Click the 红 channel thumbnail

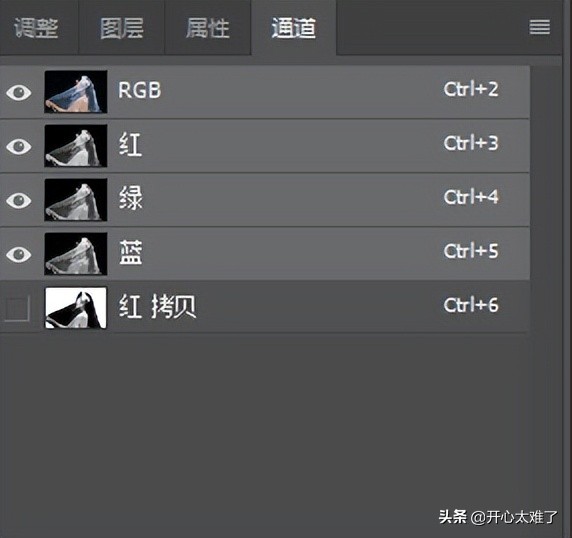[x=76, y=146]
